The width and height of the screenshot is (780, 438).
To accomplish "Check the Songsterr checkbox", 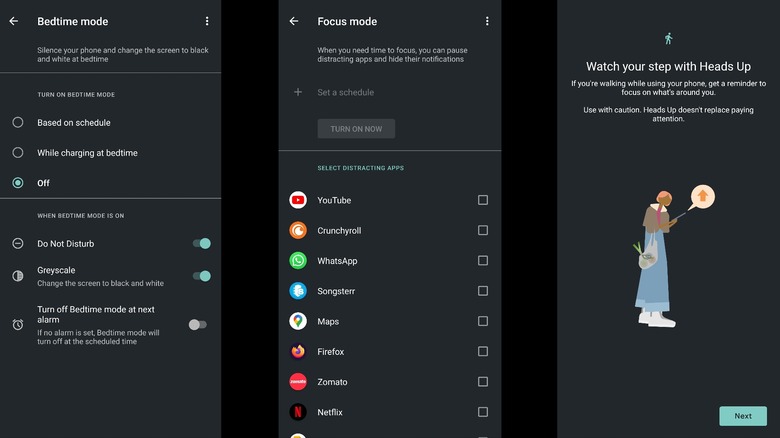I will (x=483, y=291).
